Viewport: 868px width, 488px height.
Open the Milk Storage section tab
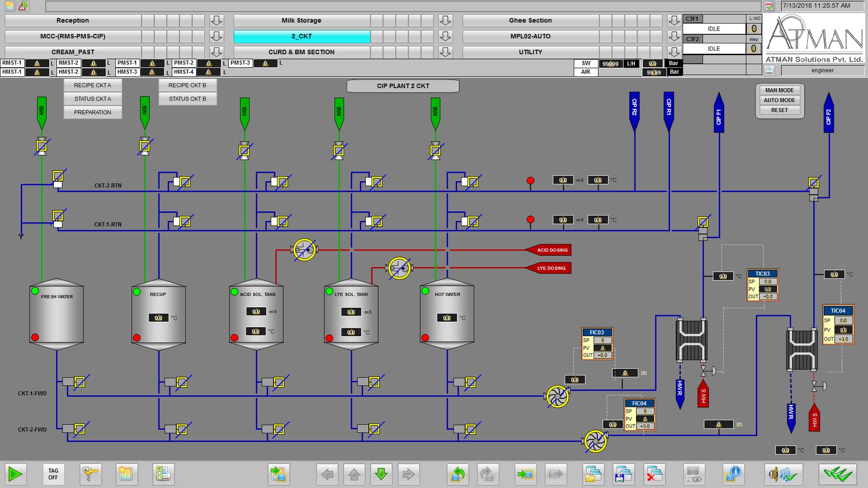[302, 21]
